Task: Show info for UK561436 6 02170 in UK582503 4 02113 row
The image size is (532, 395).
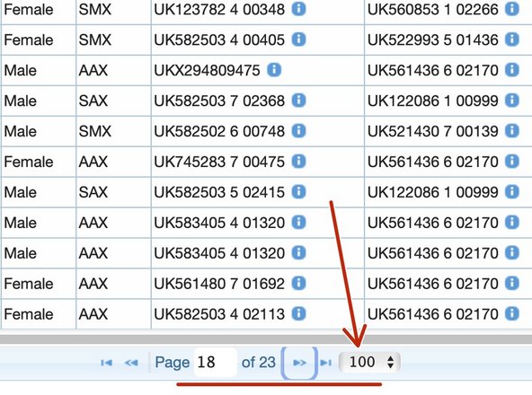Action: (512, 313)
